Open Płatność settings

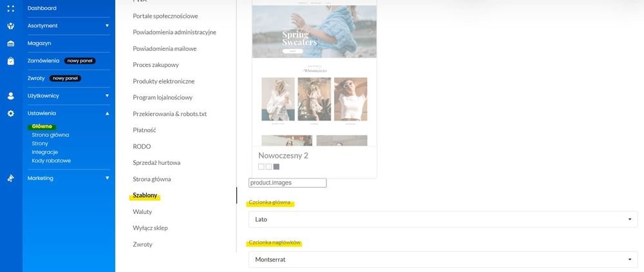click(144, 130)
